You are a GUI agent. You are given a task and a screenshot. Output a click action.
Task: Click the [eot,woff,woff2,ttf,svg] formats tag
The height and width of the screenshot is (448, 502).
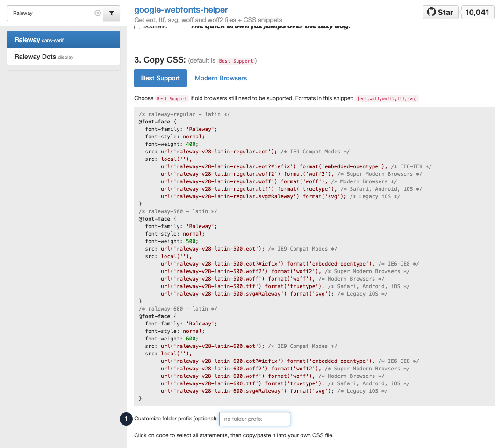387,99
